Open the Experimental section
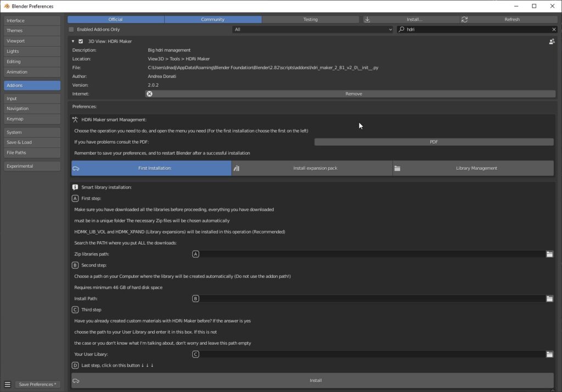Viewport: 562px width, 392px height. pyautogui.click(x=32, y=167)
